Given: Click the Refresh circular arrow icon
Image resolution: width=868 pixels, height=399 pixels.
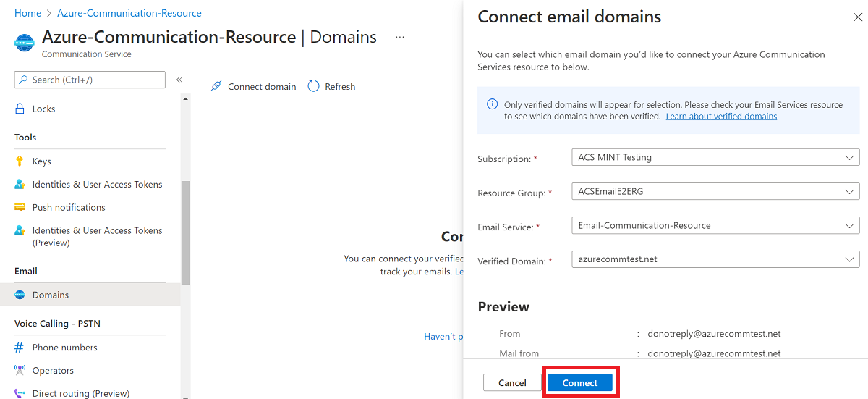Looking at the screenshot, I should 313,86.
